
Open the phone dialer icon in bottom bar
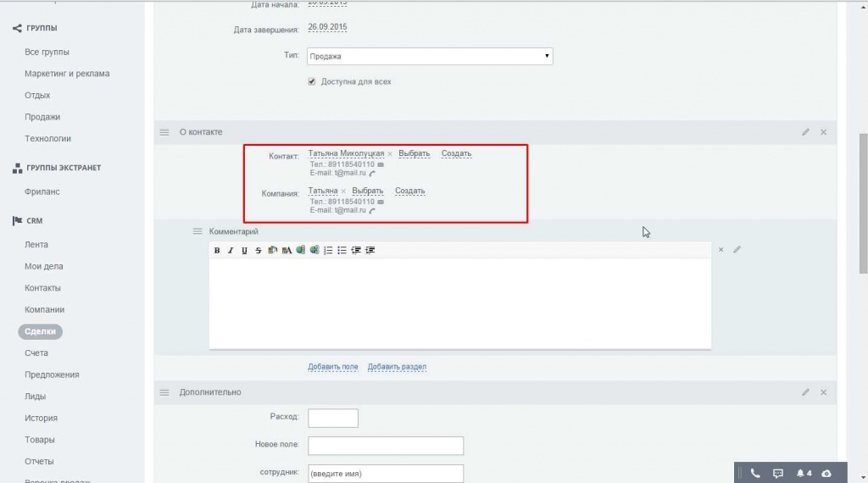(755, 473)
